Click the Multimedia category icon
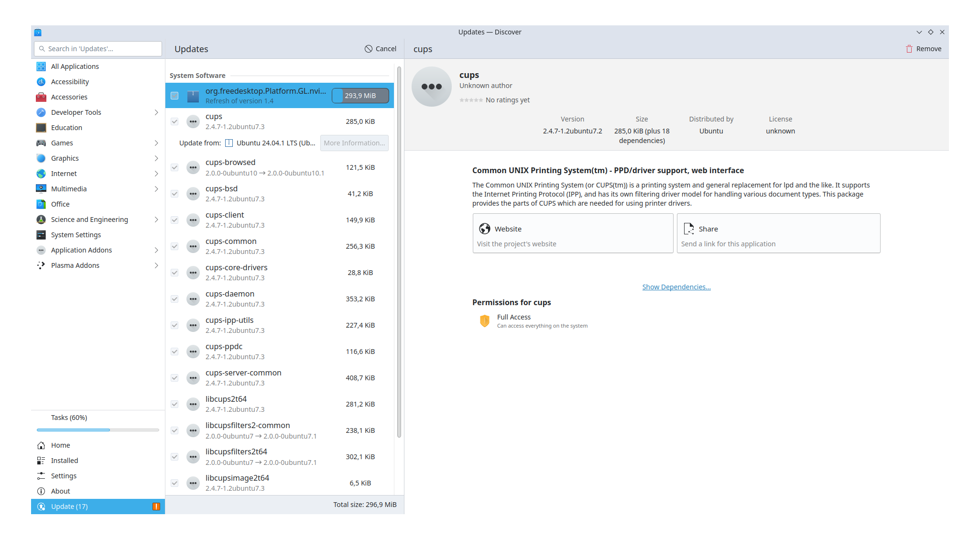This screenshot has width=980, height=551. coord(41,189)
